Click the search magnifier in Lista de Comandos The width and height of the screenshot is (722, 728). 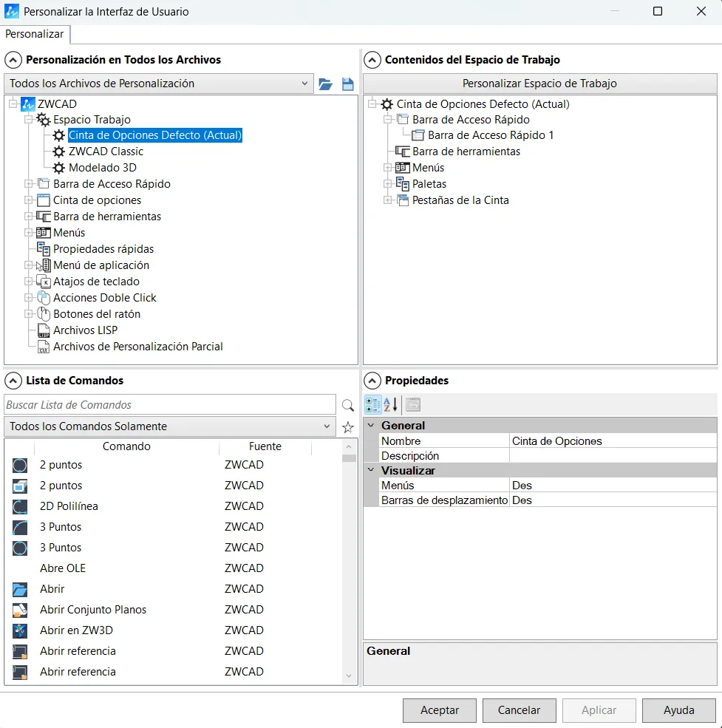tap(348, 405)
